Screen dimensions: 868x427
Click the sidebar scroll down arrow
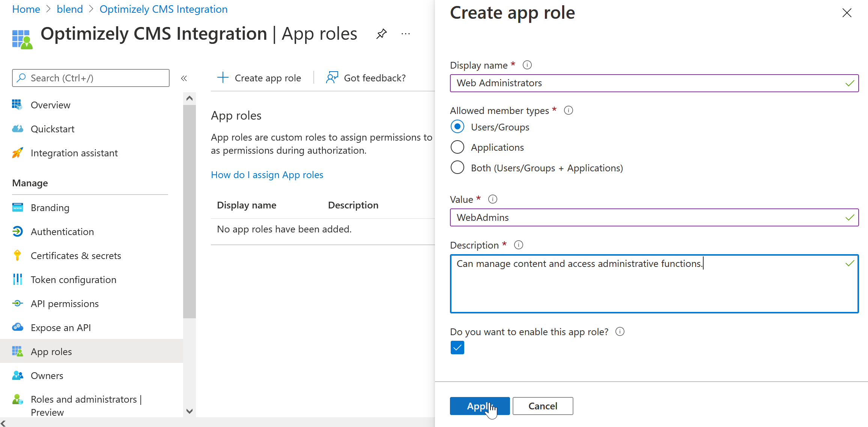(x=190, y=411)
